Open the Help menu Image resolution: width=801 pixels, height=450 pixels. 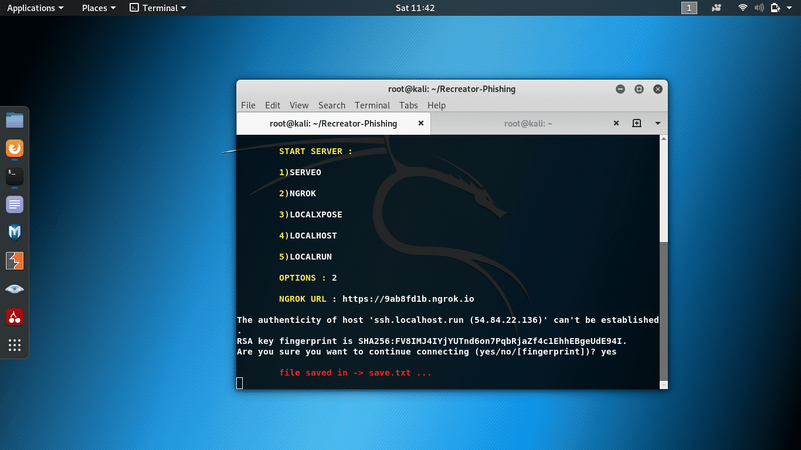tap(436, 105)
